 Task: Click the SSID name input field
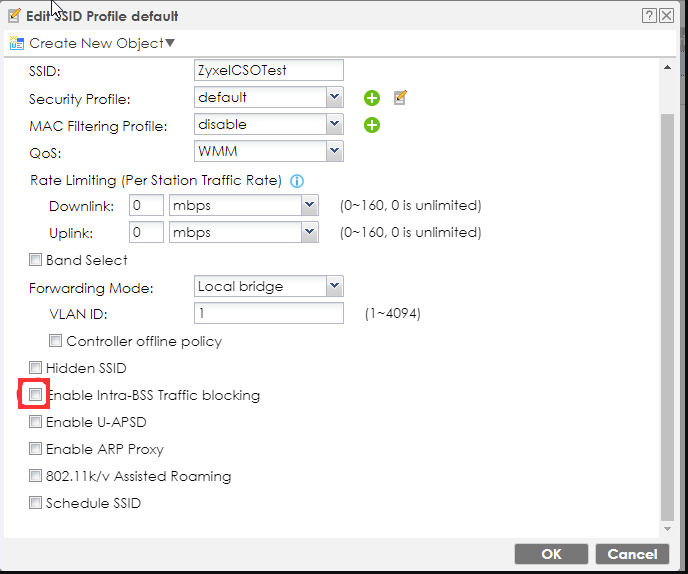pos(268,70)
